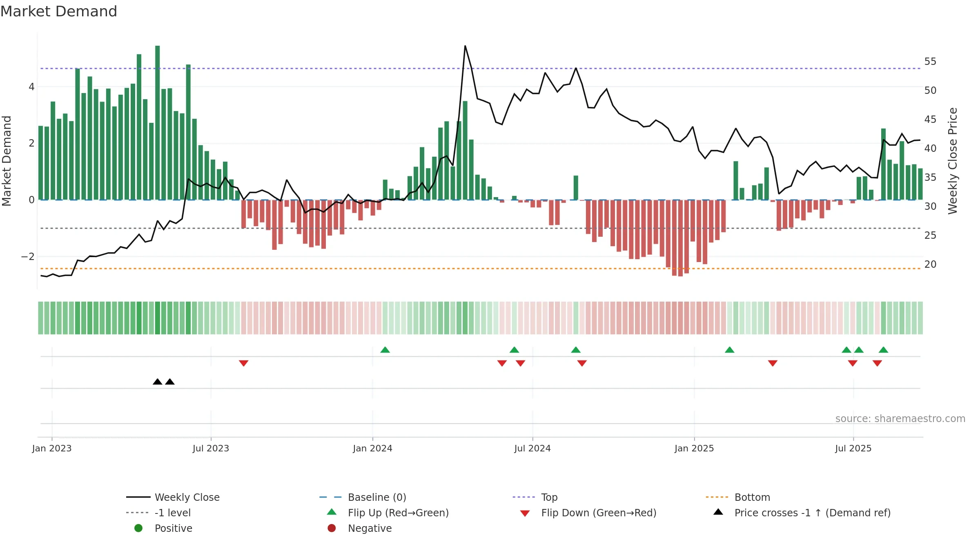
Task: Click the first heat strip cell at far left
Action: tap(40, 318)
